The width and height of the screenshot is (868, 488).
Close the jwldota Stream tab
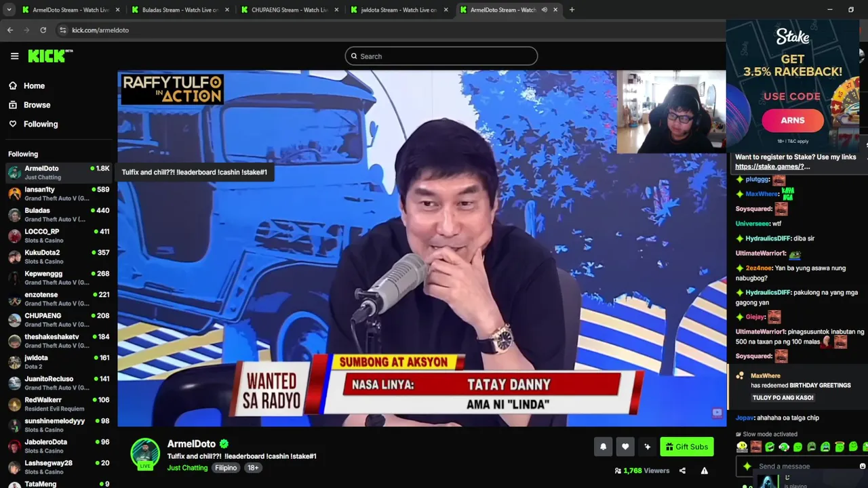(446, 9)
